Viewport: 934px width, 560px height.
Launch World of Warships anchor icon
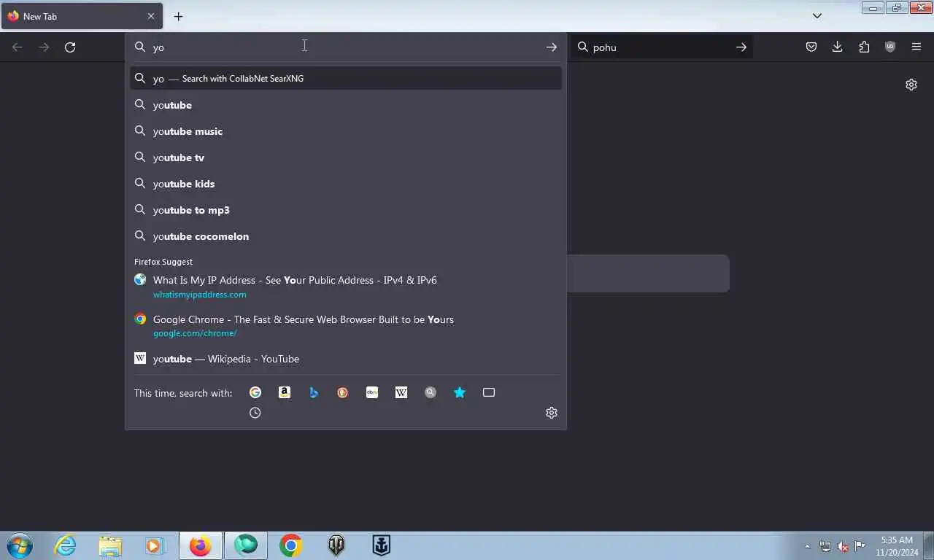[382, 545]
